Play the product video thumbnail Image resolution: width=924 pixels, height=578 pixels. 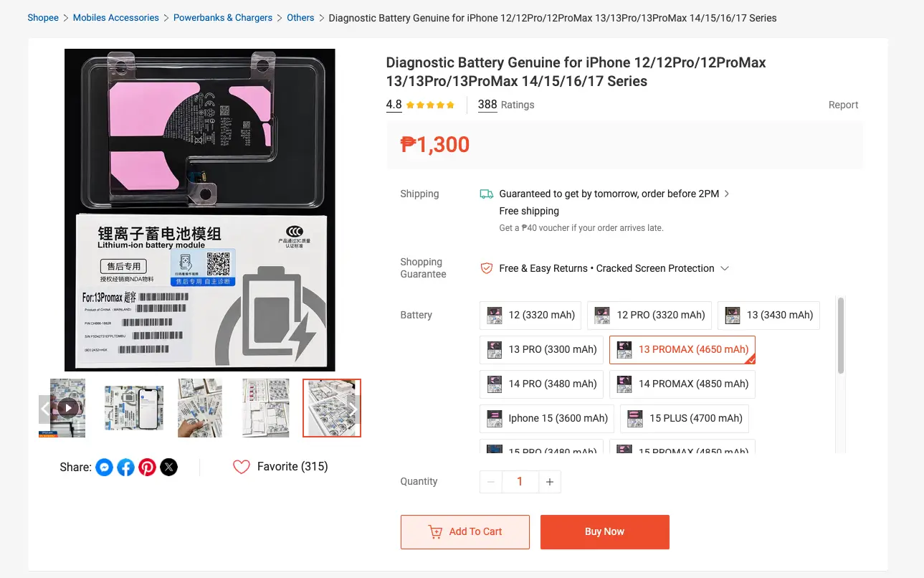point(67,408)
